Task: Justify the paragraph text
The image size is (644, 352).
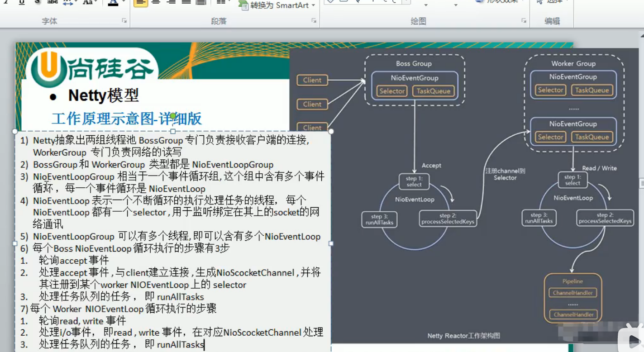Action: (x=186, y=2)
